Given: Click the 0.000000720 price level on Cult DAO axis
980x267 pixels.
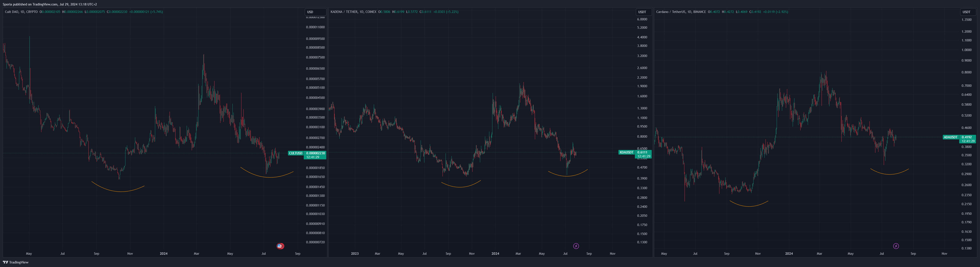Looking at the screenshot, I should (x=315, y=242).
